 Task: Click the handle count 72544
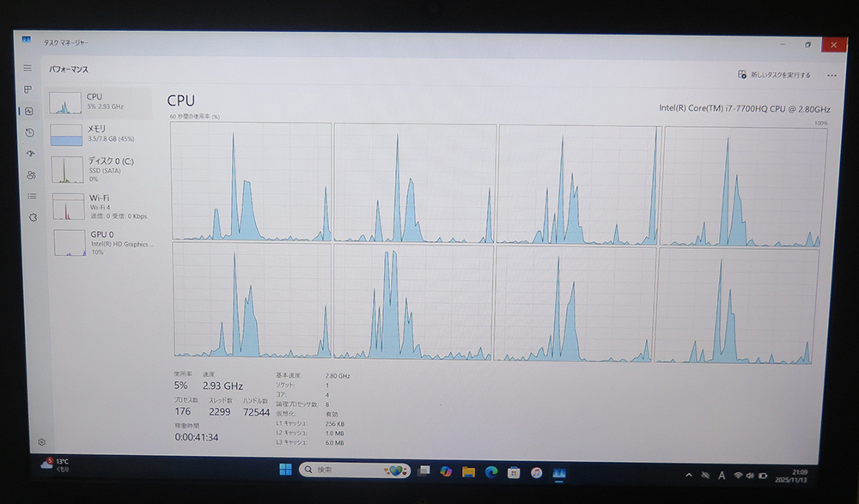point(256,412)
